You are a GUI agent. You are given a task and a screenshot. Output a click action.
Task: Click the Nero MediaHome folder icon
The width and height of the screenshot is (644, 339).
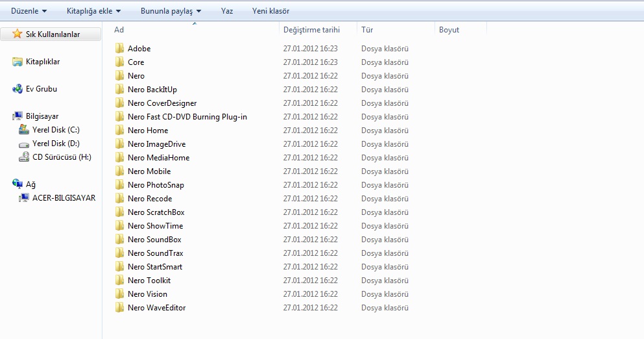pos(119,157)
